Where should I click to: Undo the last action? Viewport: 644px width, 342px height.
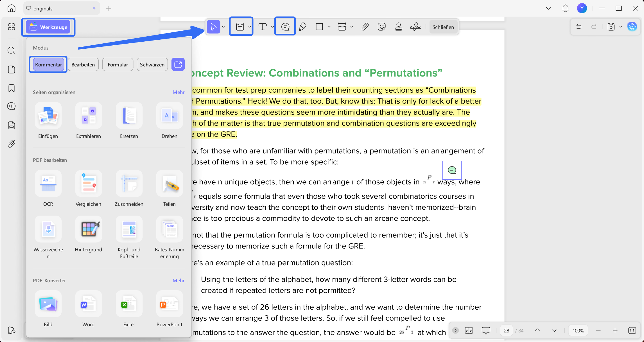pyautogui.click(x=579, y=27)
